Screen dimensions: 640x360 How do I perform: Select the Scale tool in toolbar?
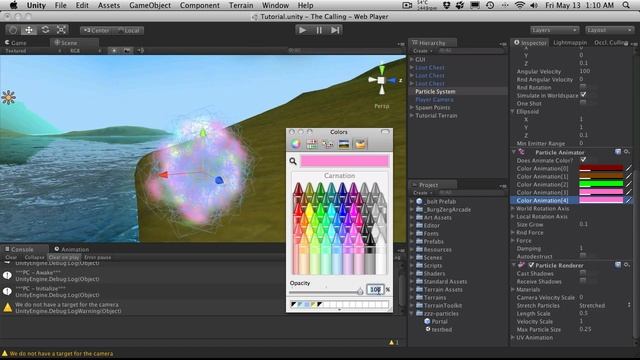pos(61,30)
